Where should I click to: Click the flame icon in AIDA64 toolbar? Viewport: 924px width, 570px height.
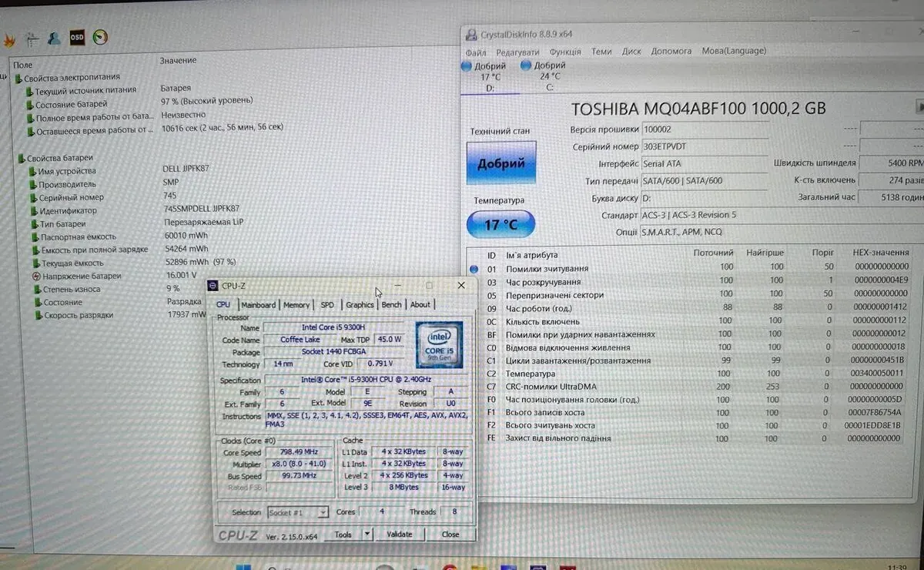coord(10,39)
